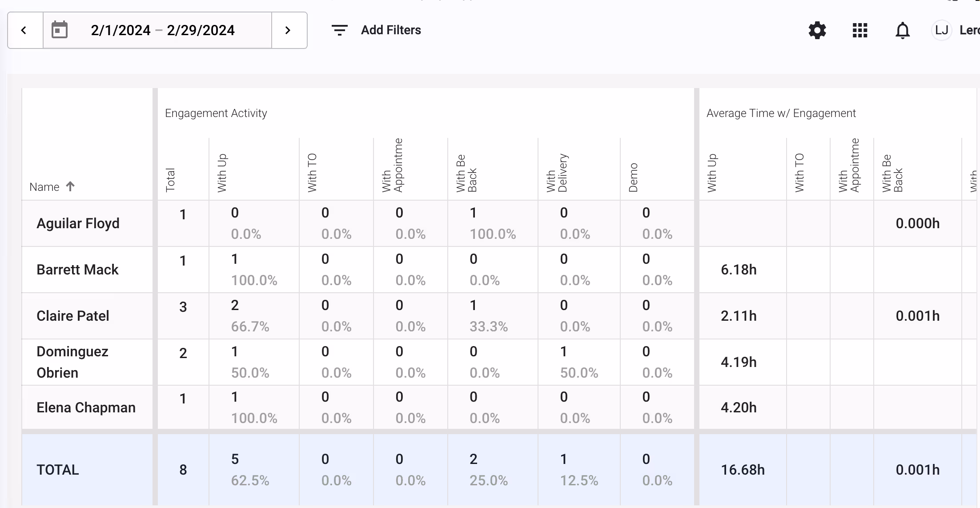The height and width of the screenshot is (508, 980).
Task: Open the calendar date picker icon
Action: tap(60, 30)
